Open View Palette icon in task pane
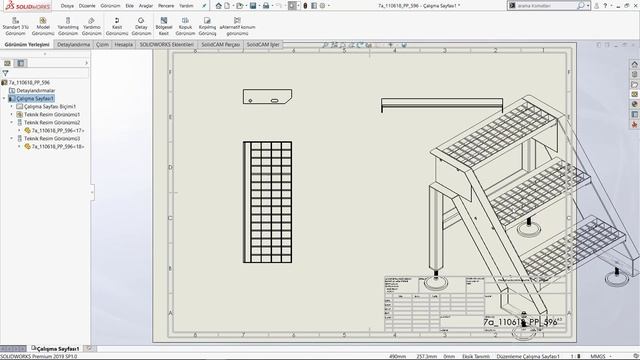The width and height of the screenshot is (640, 360). click(x=634, y=94)
